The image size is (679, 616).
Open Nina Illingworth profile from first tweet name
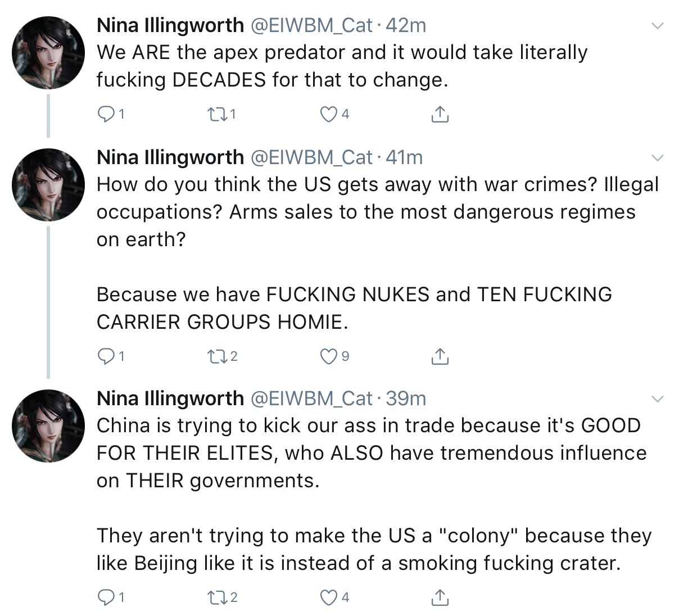click(170, 25)
